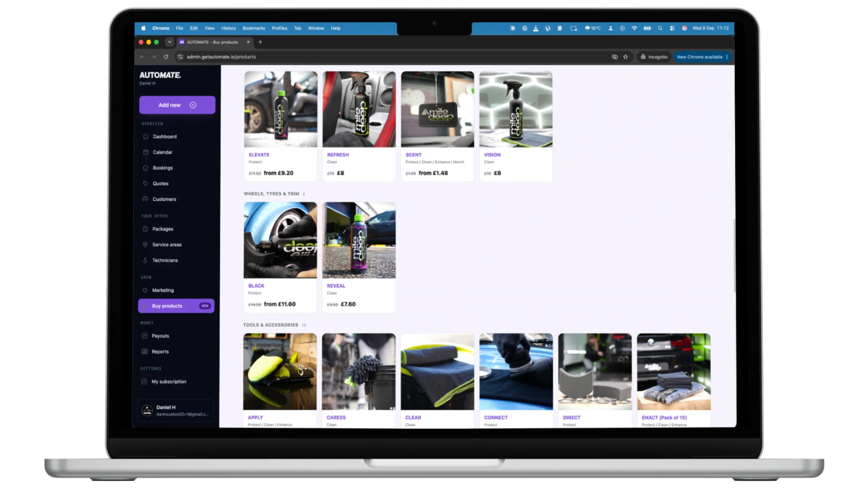Click the tracking protection eye icon

[615, 57]
